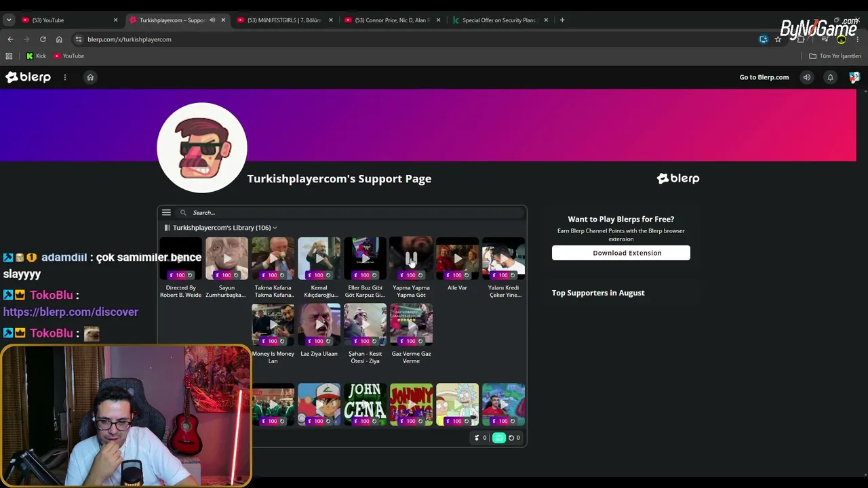Go to Blerp home via house icon
Screen dimensions: 868x488
(90, 77)
